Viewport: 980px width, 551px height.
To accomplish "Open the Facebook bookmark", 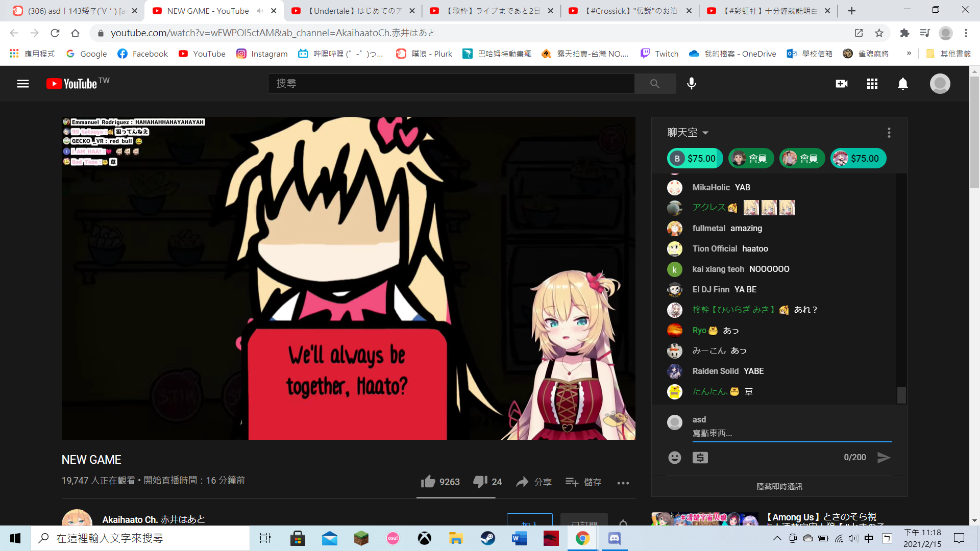I will [x=142, y=54].
